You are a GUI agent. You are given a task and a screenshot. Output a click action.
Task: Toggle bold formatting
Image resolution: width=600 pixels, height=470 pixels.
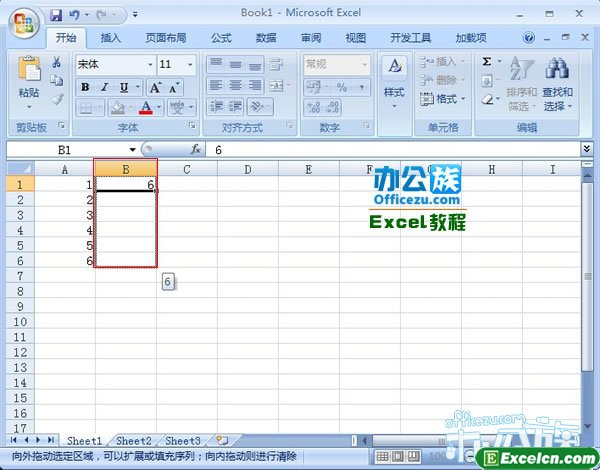click(85, 87)
